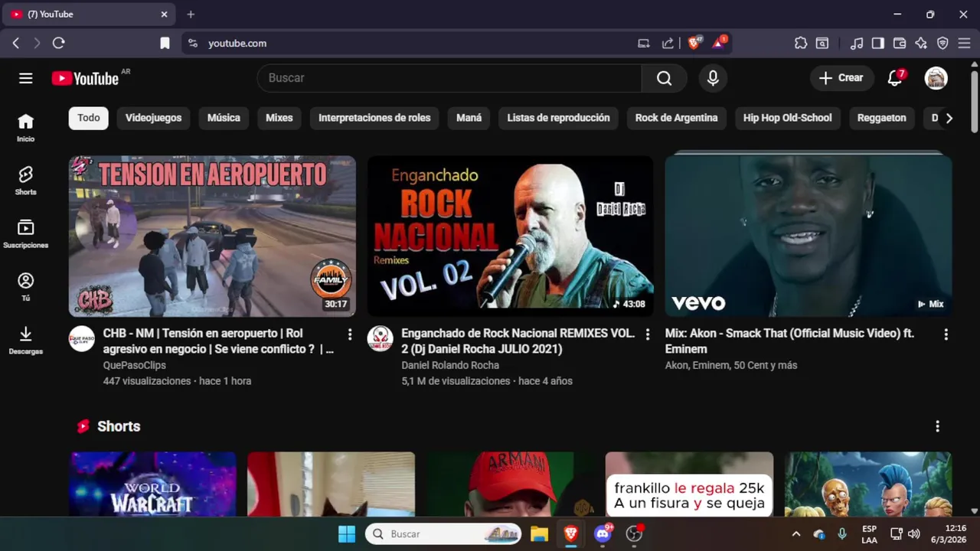Open the Enganchado de Rock Nacional title
The height and width of the screenshot is (551, 980).
[518, 341]
